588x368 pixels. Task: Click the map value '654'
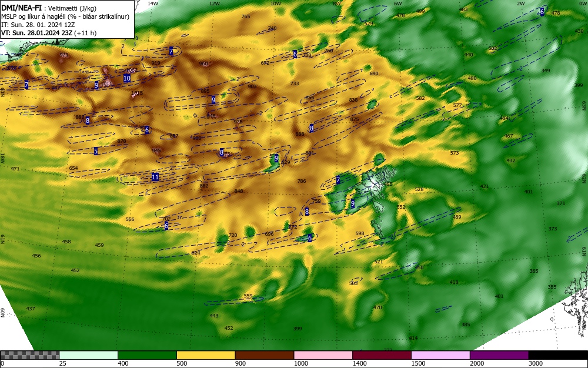[73, 168]
